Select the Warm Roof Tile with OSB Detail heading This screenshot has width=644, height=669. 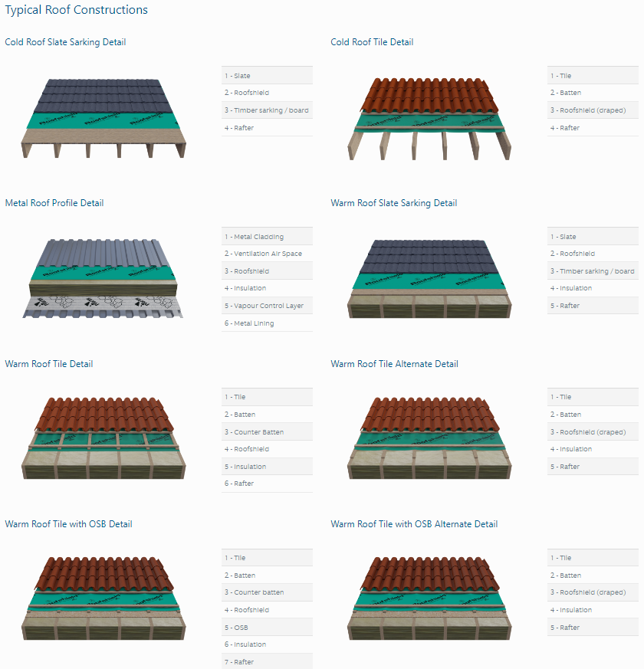pos(68,524)
